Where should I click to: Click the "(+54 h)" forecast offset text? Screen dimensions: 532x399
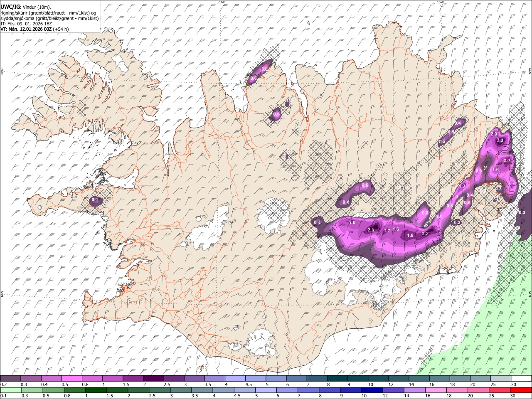coord(61,29)
